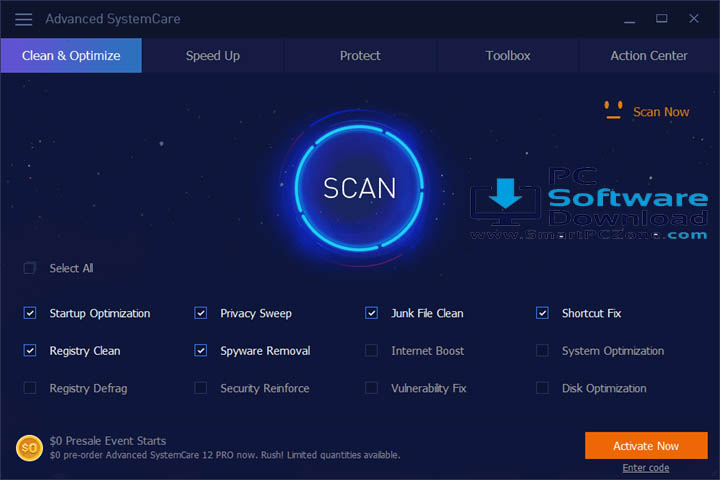
Task: Tick the Select All checkbox
Action: (x=30, y=268)
